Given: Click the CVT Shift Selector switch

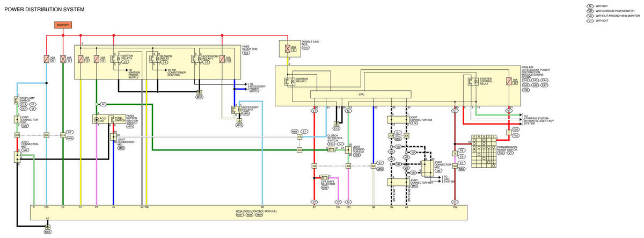Looking at the screenshot, I should (325, 177).
